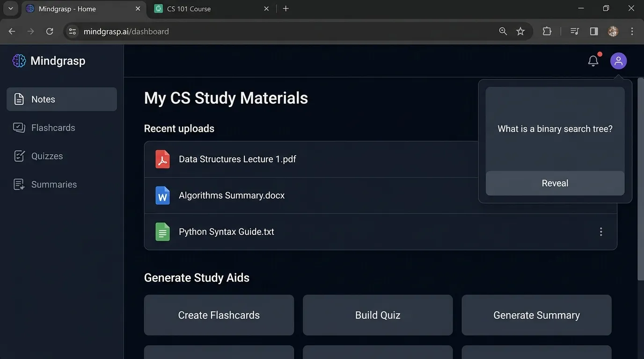Click the 'What is a binary search tree?' card
644x359 pixels.
click(555, 129)
